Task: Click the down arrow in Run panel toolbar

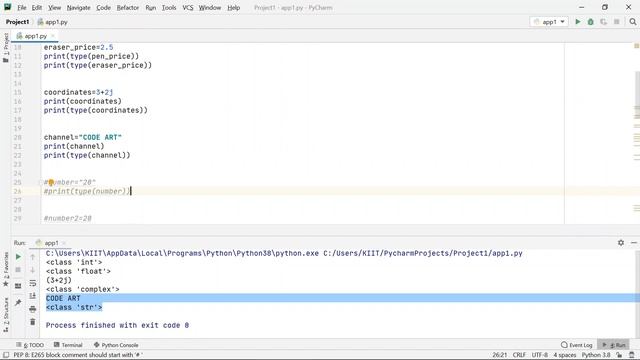Action: point(33,270)
